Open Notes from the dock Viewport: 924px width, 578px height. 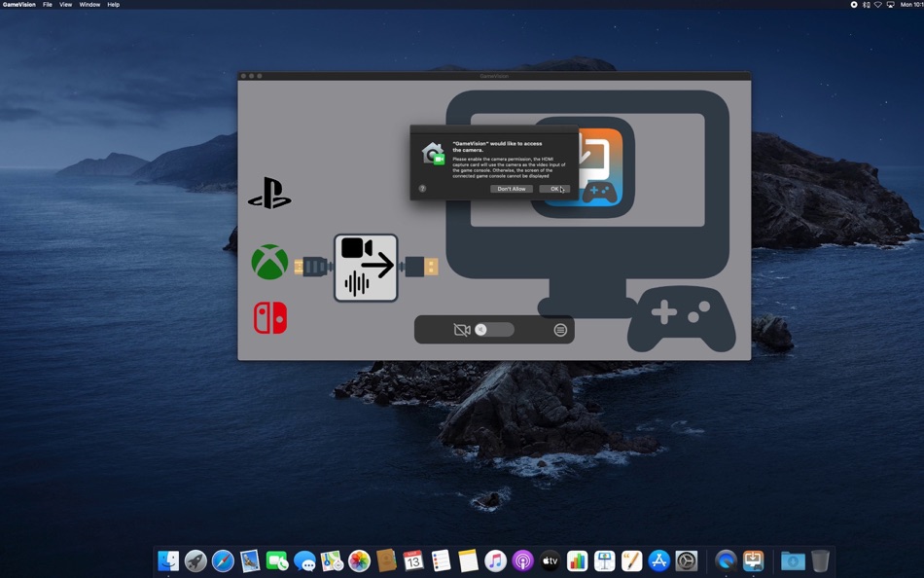coord(468,560)
